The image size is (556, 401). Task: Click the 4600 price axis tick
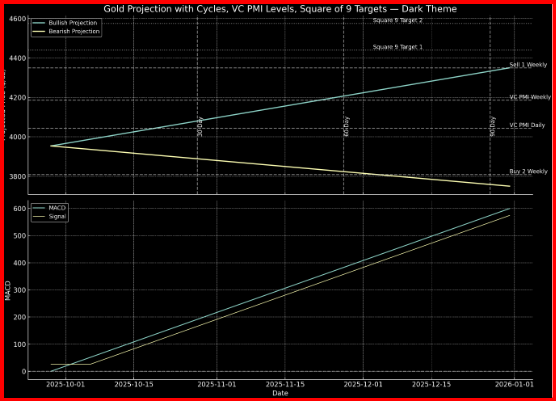pos(17,18)
